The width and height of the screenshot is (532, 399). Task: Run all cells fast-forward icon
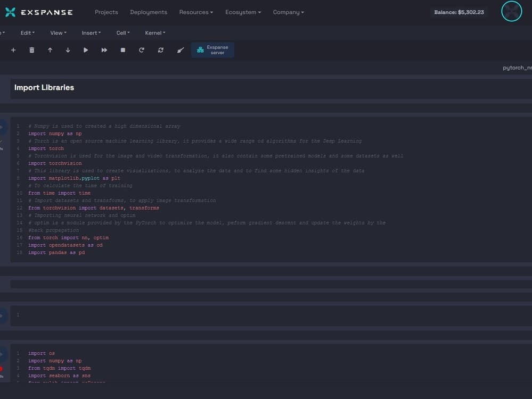pyautogui.click(x=104, y=50)
